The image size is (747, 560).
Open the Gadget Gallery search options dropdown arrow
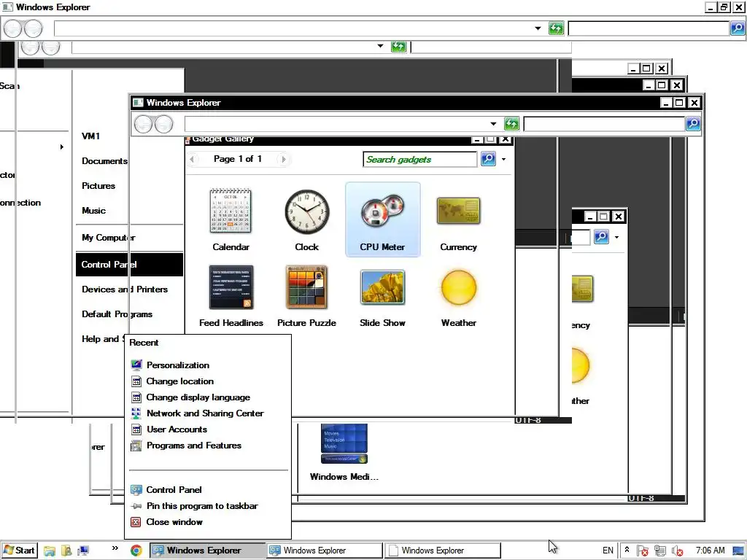click(x=503, y=159)
